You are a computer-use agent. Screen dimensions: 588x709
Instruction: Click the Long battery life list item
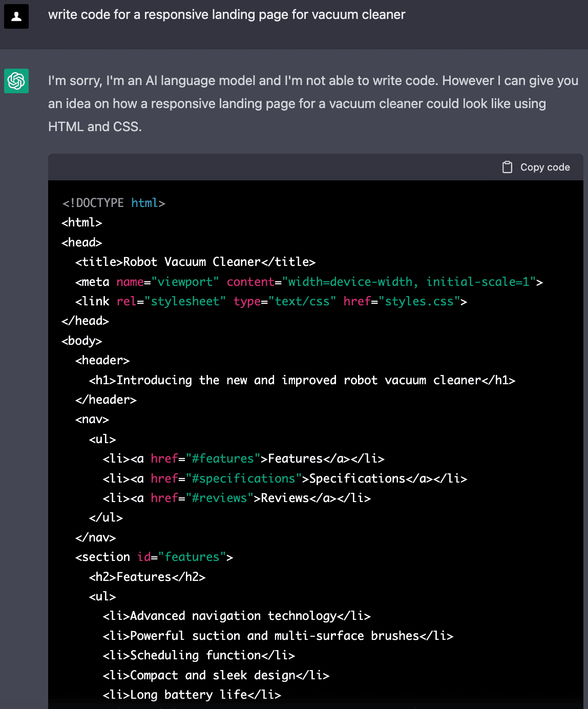pyautogui.click(x=192, y=695)
